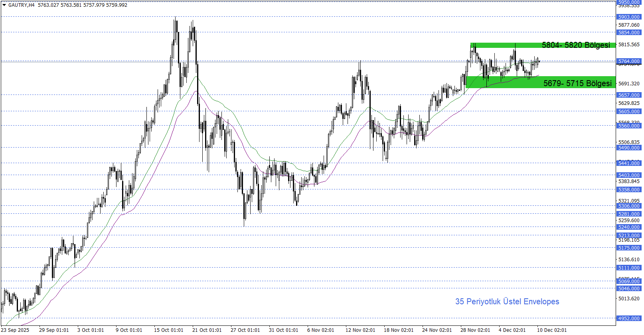Click the 5657.000 price level label
Image resolution: width=644 pixels, height=335 pixels.
[629, 95]
